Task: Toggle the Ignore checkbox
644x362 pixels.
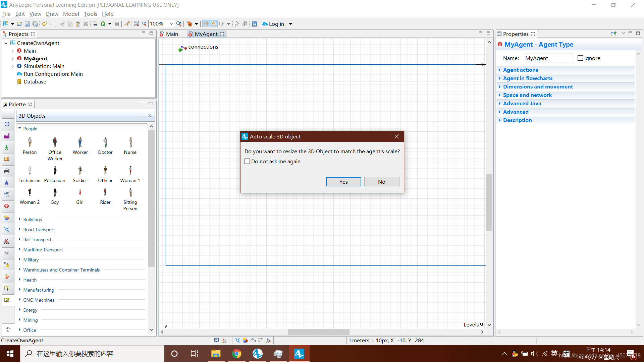Action: (x=580, y=58)
